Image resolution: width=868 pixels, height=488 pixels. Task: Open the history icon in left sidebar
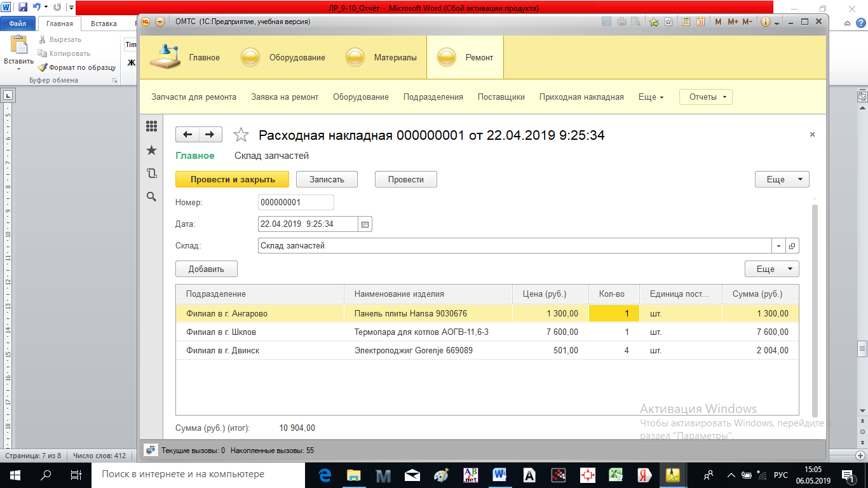(151, 173)
